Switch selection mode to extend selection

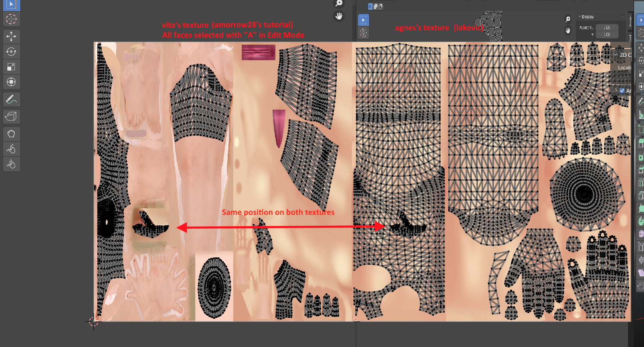[376, 6]
